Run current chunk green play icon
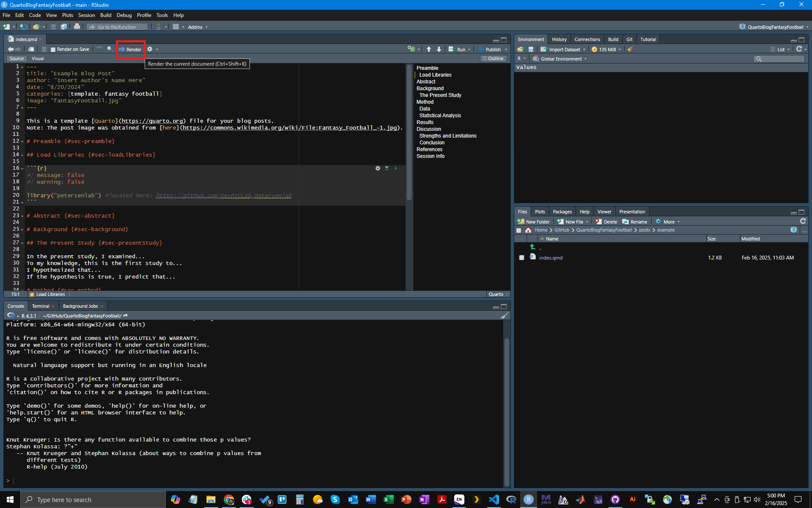The height and width of the screenshot is (508, 812). click(396, 168)
